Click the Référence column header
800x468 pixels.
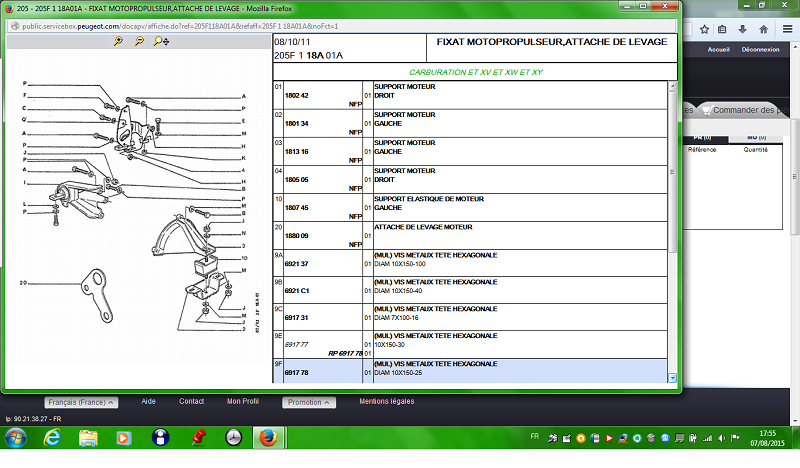pos(702,150)
